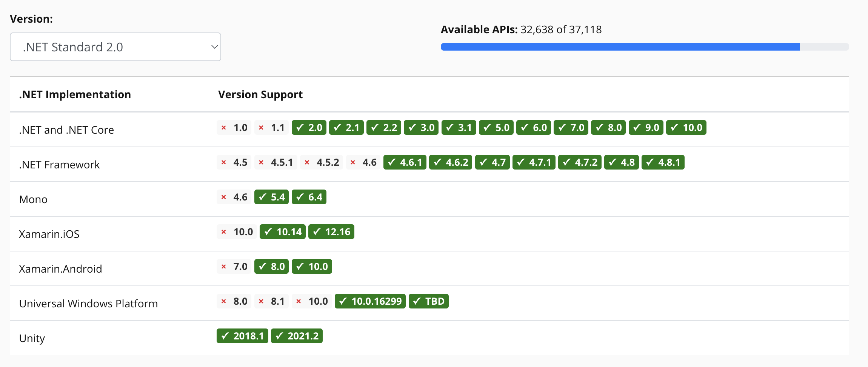Screen dimensions: 868x367
Task: Open the .NET Standard version dropdown
Action: click(x=115, y=47)
